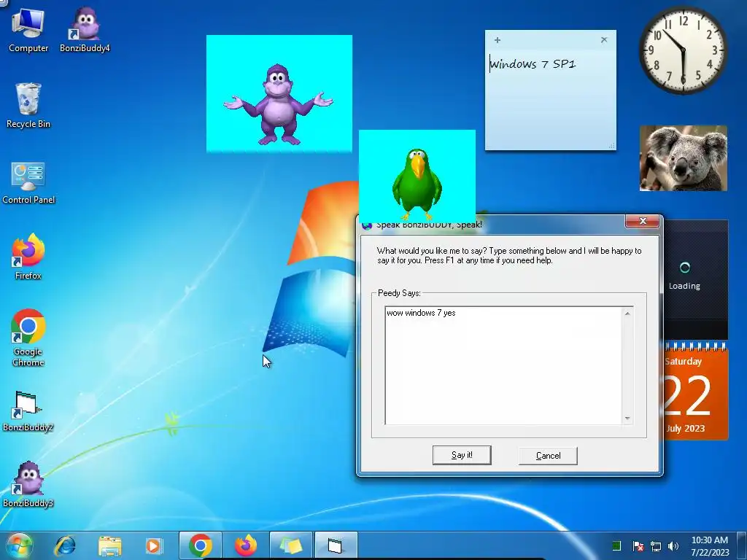Viewport: 747px width, 560px height.
Task: Switch to BonziBuddy taskbar window
Action: tap(336, 545)
